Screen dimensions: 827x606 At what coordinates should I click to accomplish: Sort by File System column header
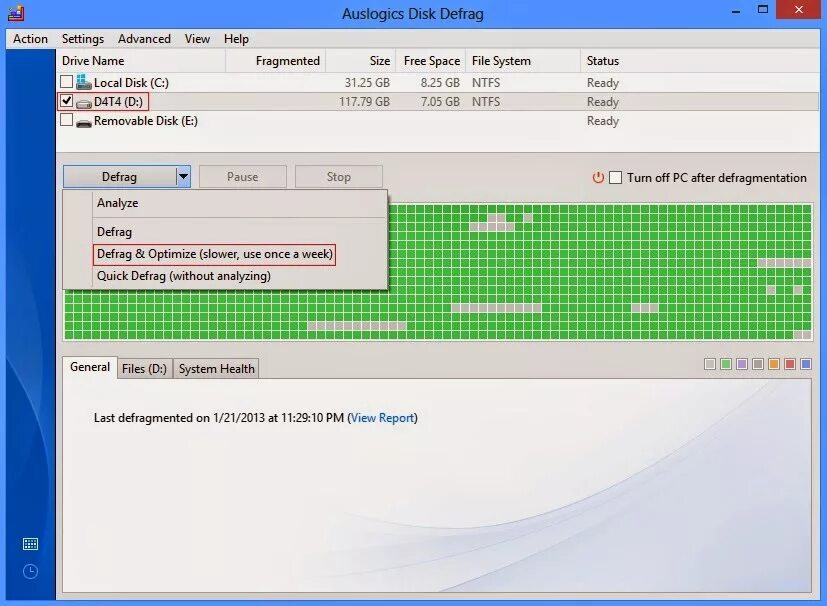pyautogui.click(x=523, y=61)
